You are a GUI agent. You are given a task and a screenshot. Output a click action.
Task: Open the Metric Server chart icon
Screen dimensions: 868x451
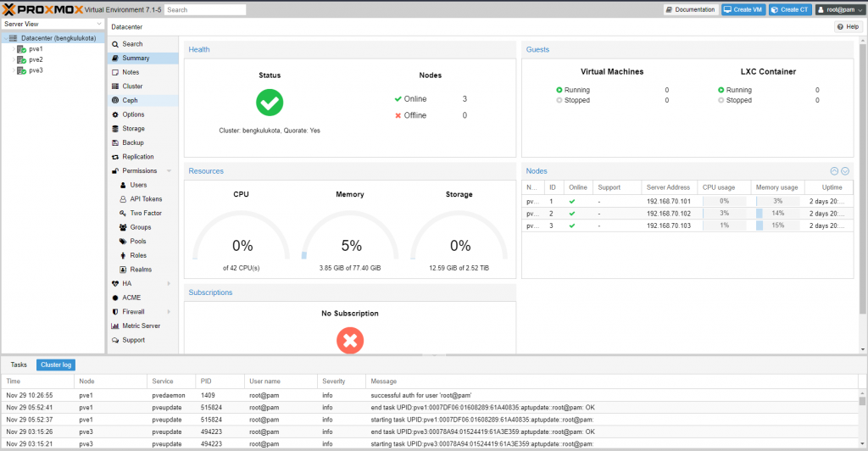(x=115, y=326)
